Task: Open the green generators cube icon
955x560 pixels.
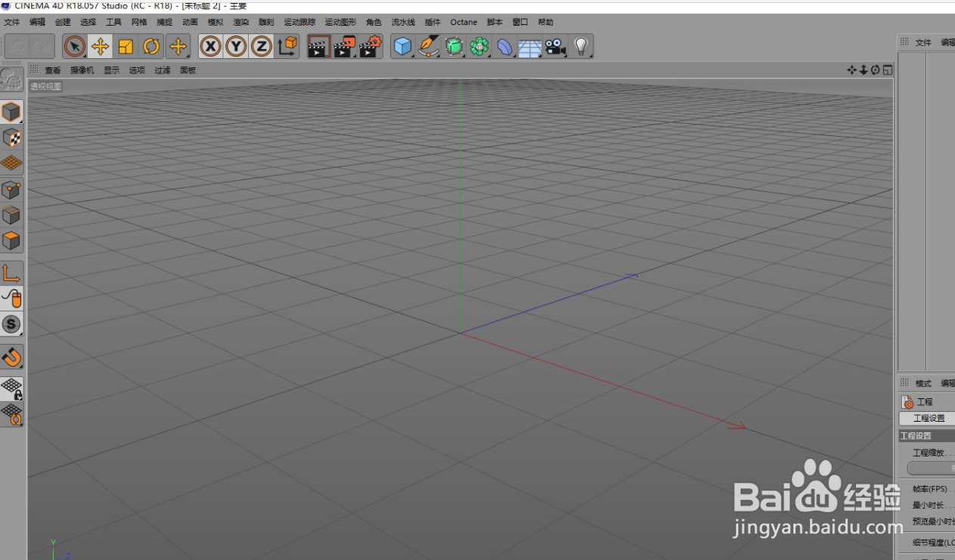Action: tap(454, 47)
